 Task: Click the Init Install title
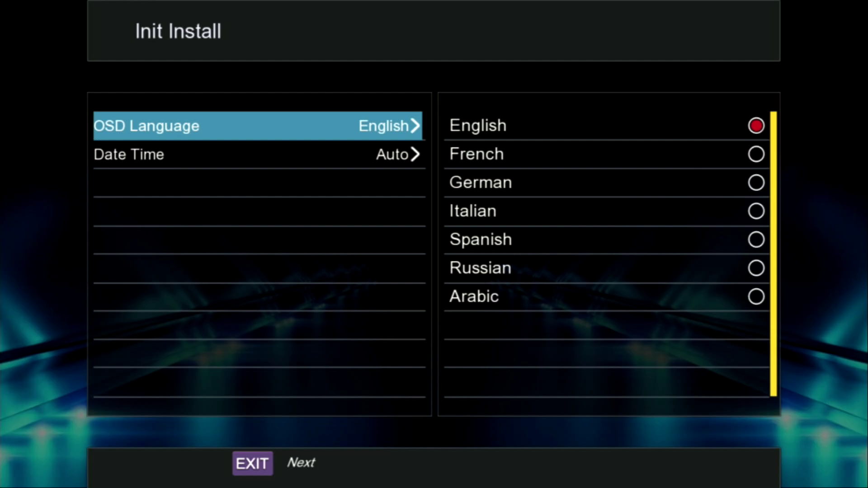(178, 32)
